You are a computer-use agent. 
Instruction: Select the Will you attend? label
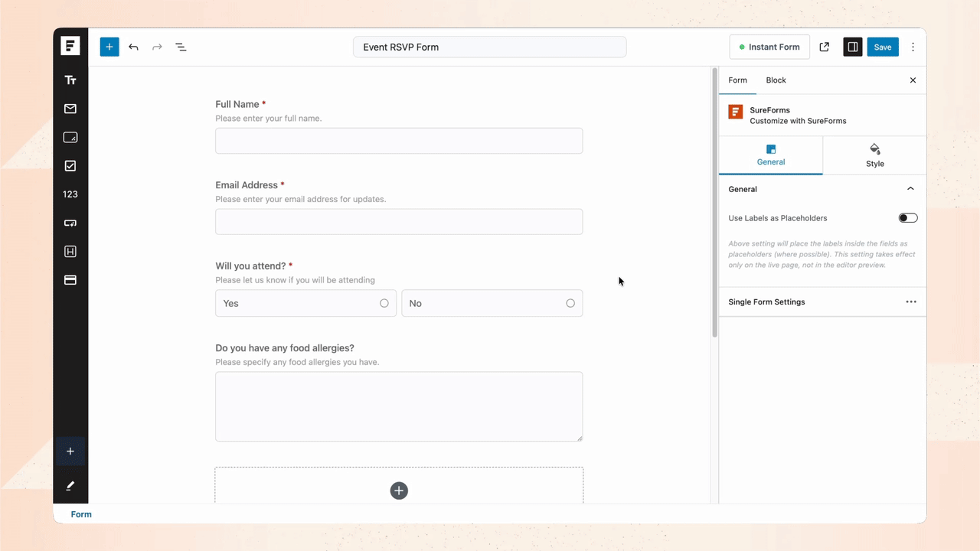point(250,266)
